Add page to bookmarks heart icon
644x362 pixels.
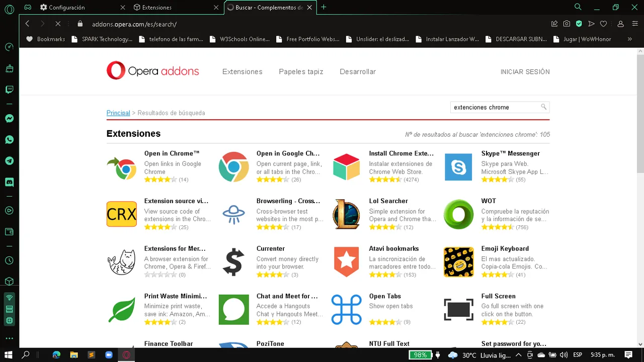click(x=604, y=24)
